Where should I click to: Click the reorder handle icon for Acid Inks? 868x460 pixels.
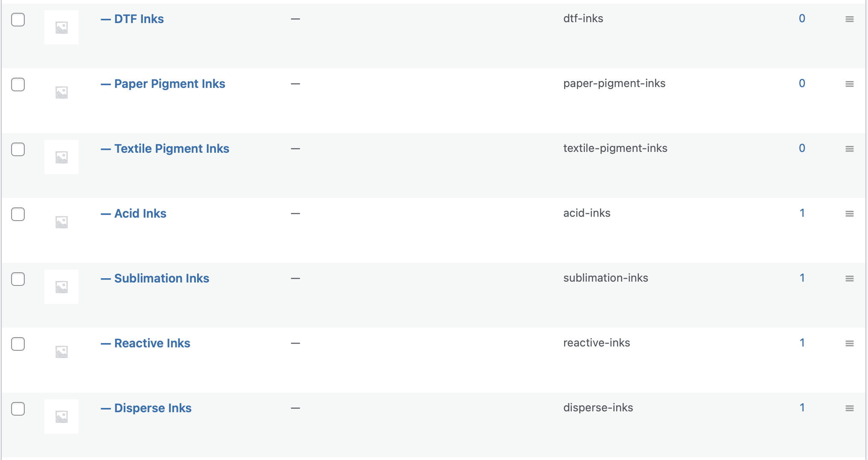pos(849,214)
